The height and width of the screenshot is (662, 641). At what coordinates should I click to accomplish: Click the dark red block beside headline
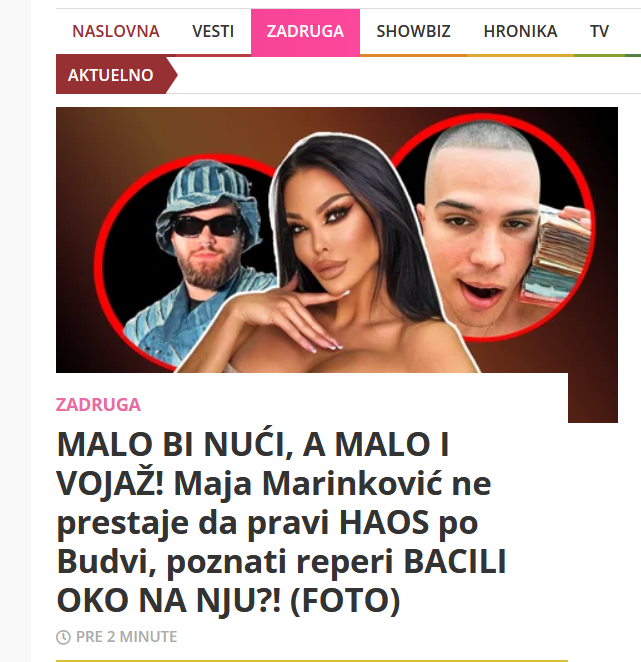[x=592, y=397]
